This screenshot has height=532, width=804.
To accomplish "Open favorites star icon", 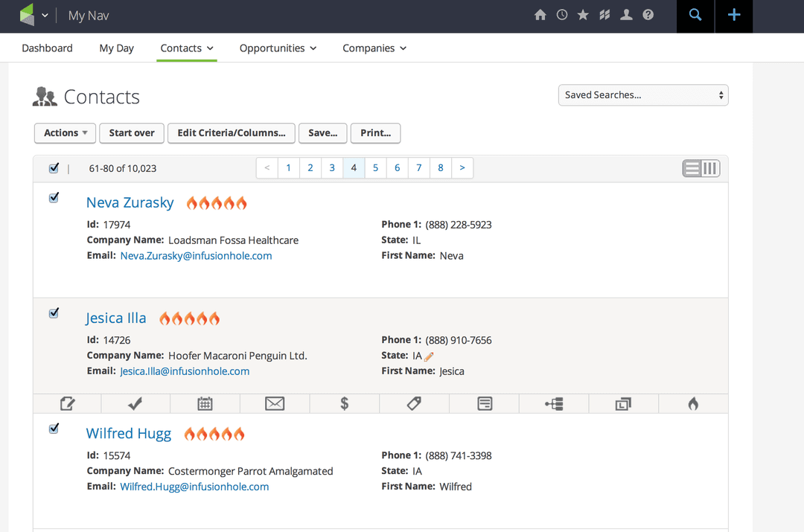I will (583, 15).
